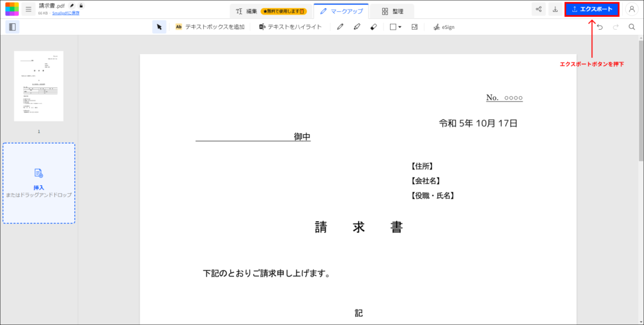
Task: Redo the last action
Action: (x=616, y=27)
